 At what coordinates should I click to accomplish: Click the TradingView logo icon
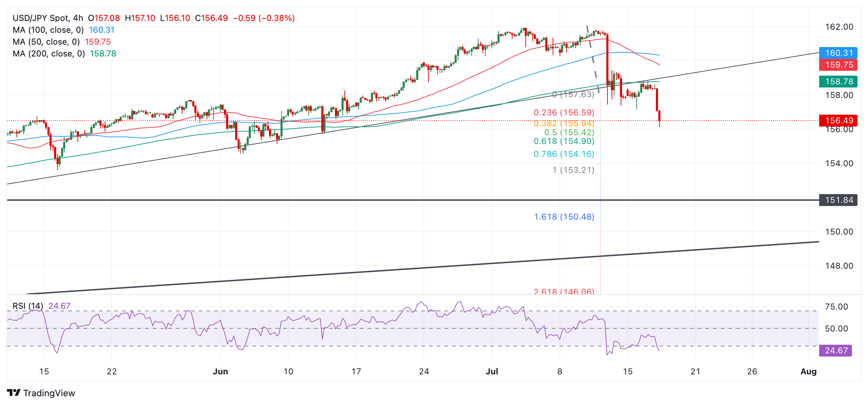click(x=14, y=393)
